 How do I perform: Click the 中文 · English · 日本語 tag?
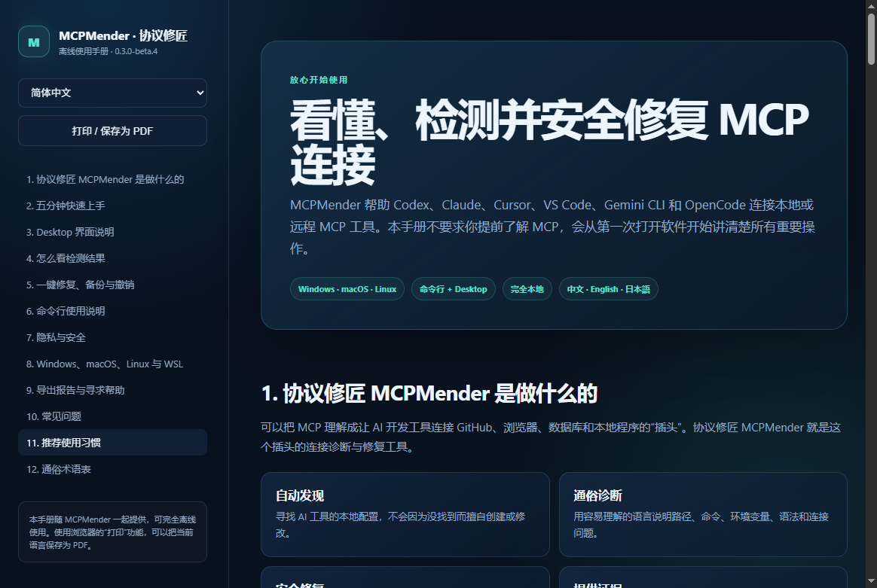point(609,289)
